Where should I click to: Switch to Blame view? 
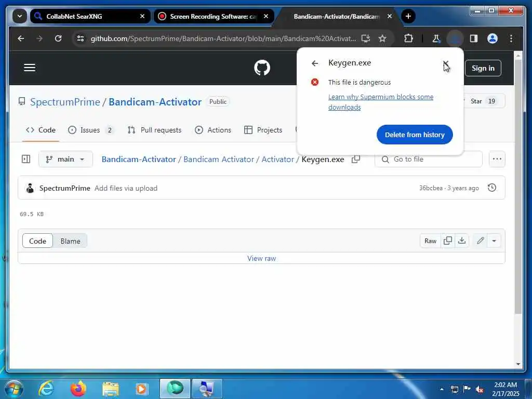[70, 241]
